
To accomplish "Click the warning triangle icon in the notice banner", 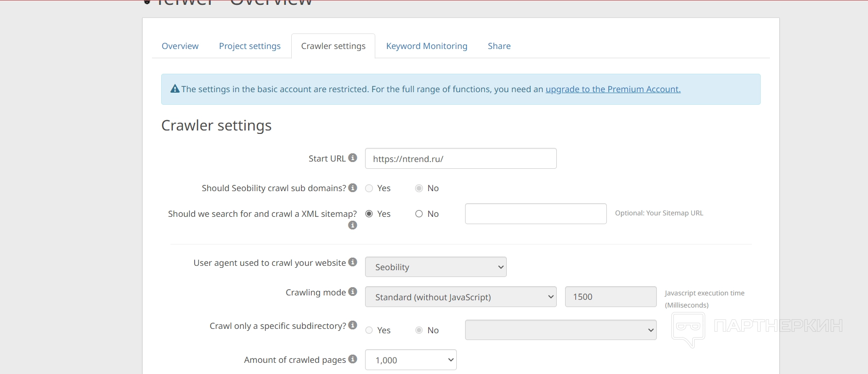I will (175, 89).
